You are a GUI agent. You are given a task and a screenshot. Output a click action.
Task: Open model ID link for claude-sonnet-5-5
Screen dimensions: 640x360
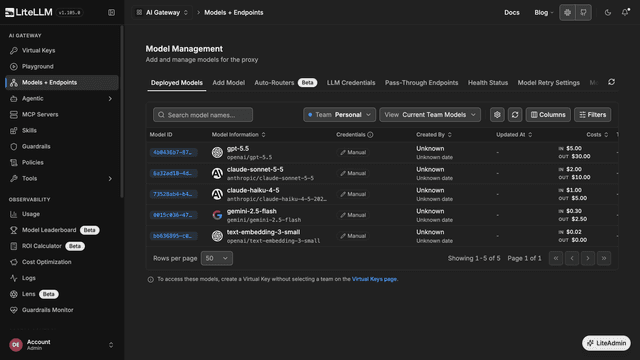[x=173, y=173]
